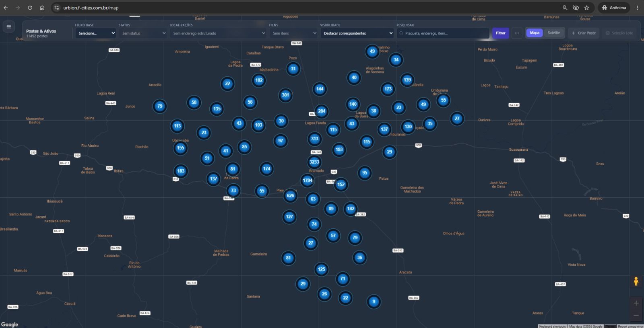This screenshot has width=644, height=328.
Task: Open the 155 pole cluster marker
Action: coord(180,148)
